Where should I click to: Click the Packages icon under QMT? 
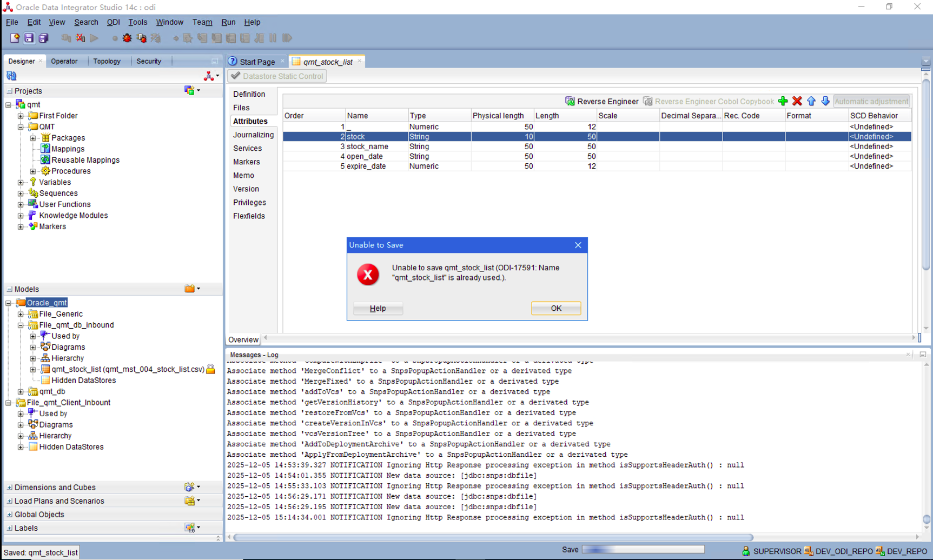pyautogui.click(x=45, y=138)
